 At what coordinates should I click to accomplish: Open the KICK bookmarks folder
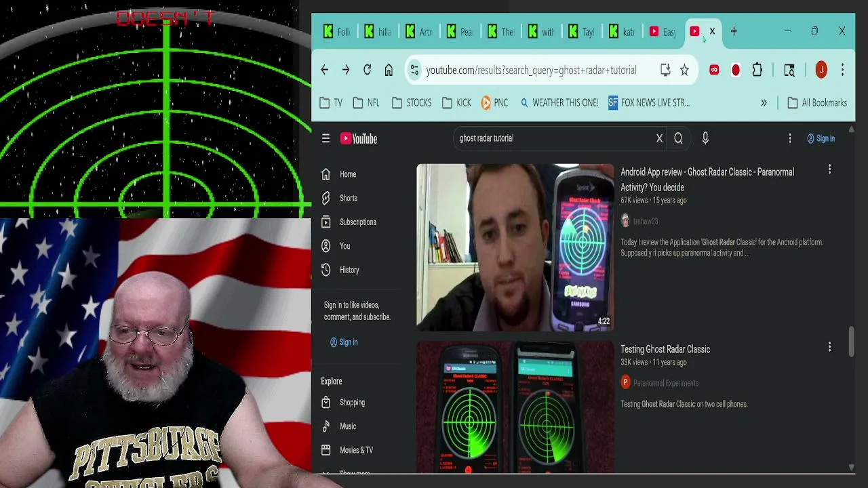click(456, 103)
